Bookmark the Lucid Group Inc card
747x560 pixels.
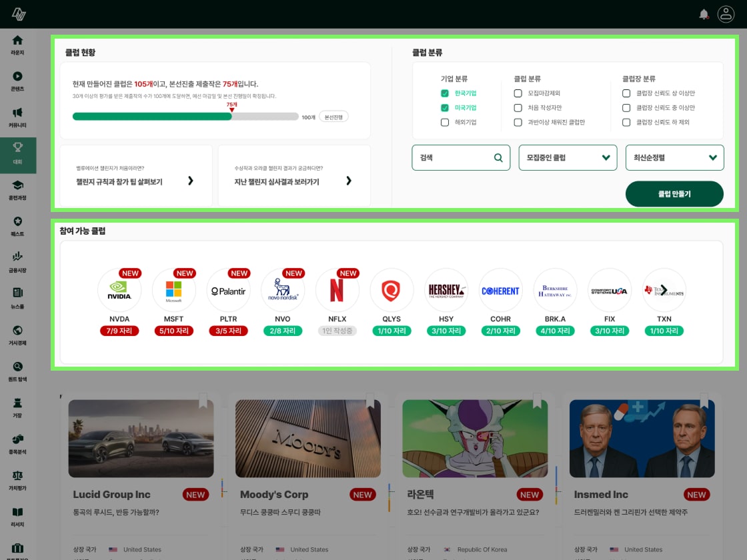203,401
